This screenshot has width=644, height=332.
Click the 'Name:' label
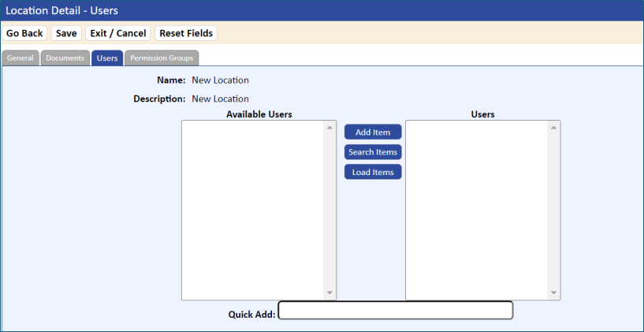171,80
